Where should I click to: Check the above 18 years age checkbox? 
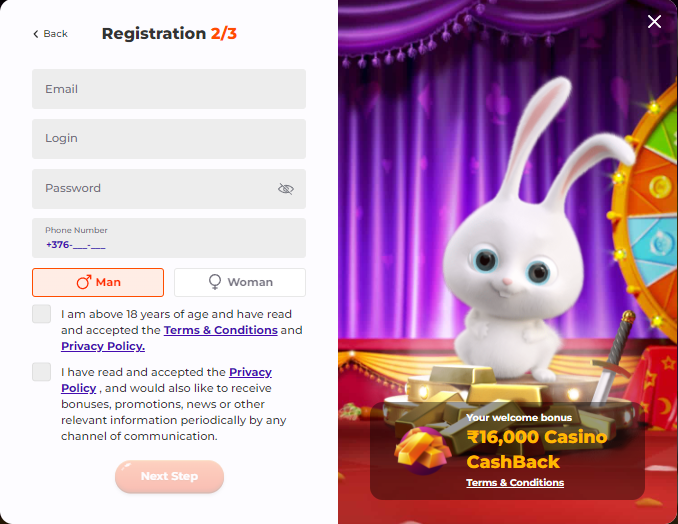coord(42,314)
